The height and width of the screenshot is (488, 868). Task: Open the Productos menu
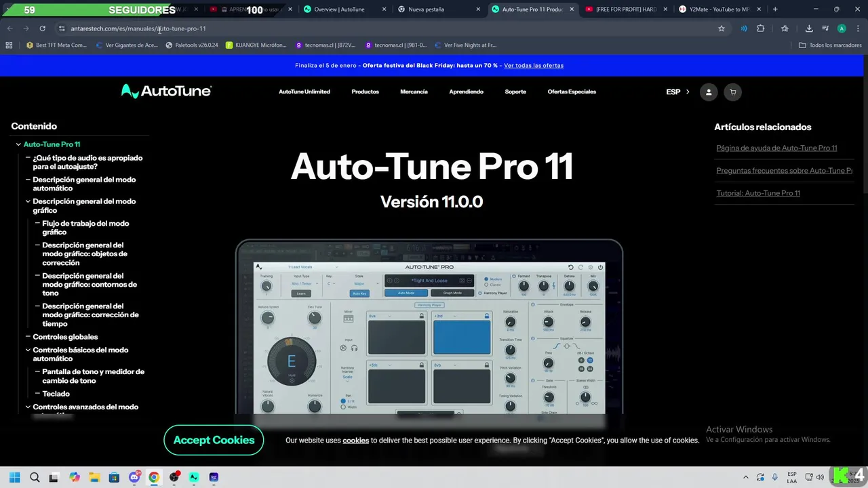[365, 91]
